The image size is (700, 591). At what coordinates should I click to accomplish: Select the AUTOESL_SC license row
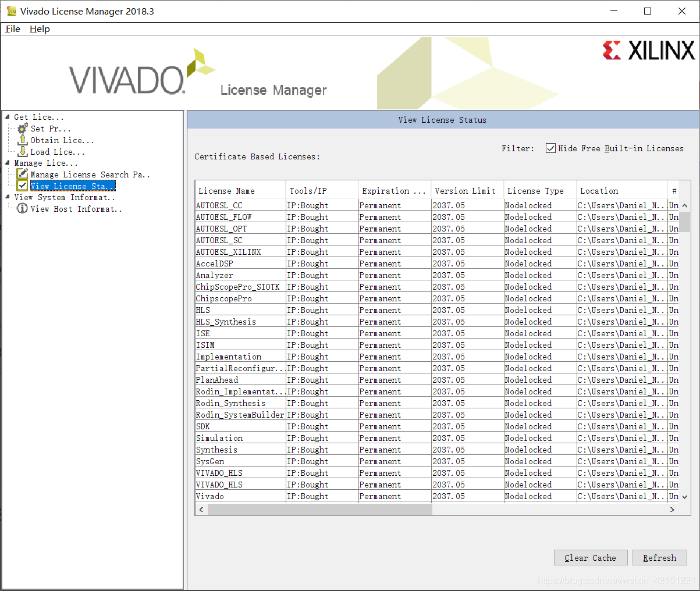click(437, 240)
